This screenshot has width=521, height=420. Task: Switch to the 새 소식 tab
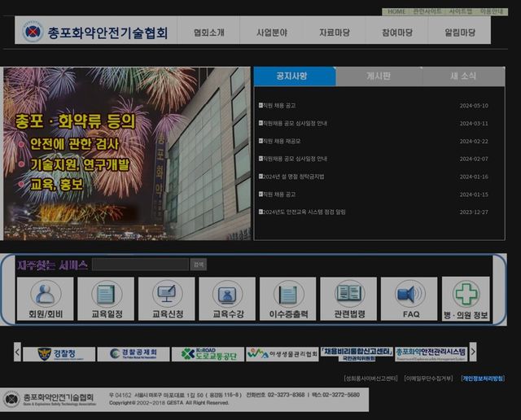463,76
